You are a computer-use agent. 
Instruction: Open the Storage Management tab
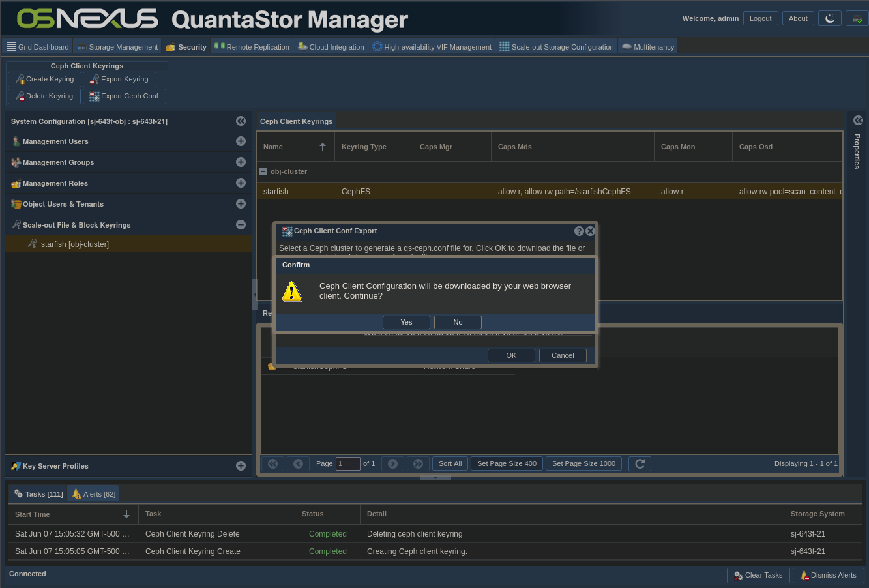[118, 47]
